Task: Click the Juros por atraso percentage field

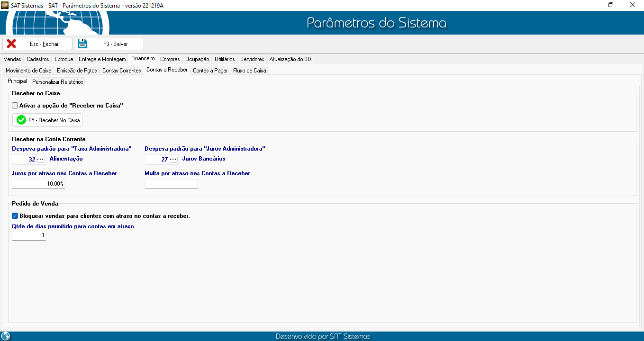Action: tap(38, 184)
